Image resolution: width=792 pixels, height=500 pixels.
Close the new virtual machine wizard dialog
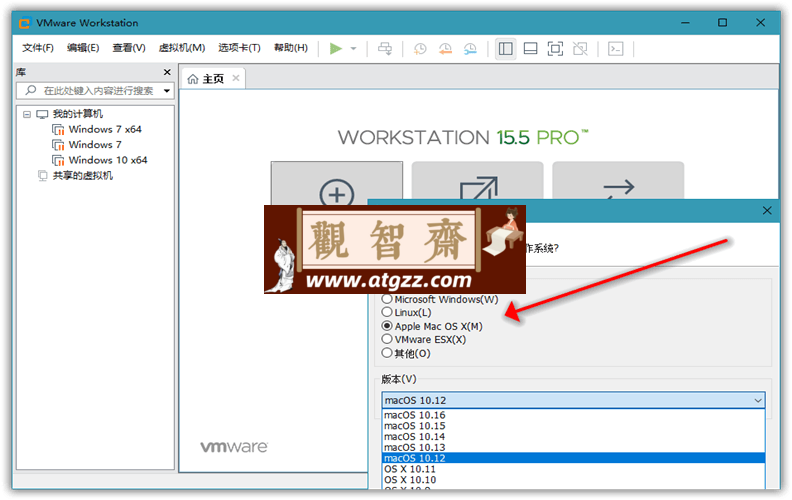tap(767, 211)
